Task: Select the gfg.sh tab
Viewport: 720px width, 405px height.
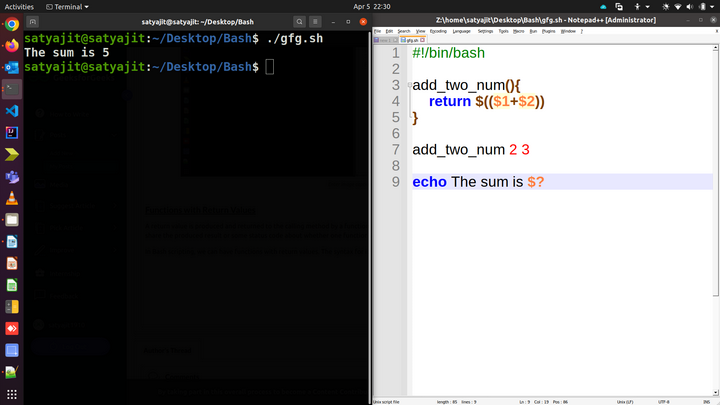Action: click(x=410, y=40)
